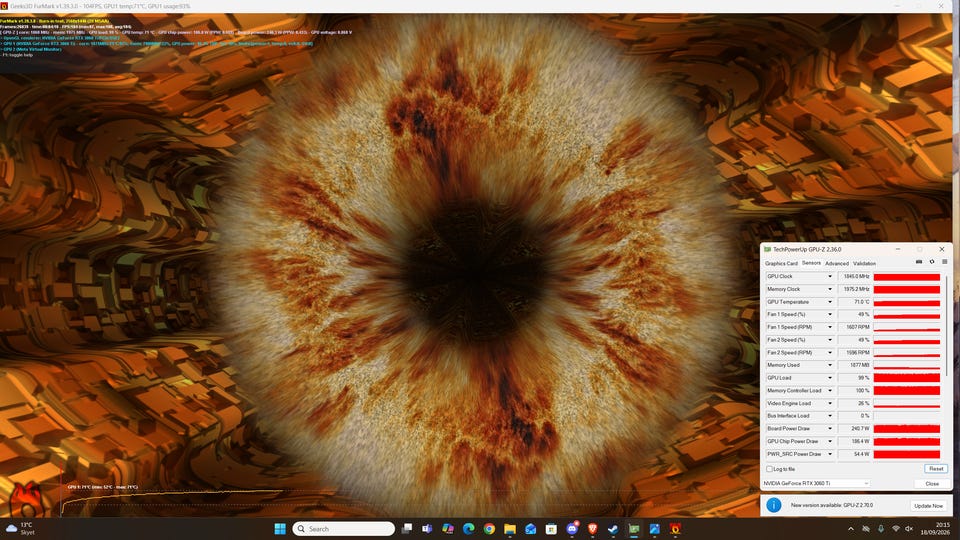Viewport: 960px width, 540px height.
Task: Open the Brave browser taskbar icon
Action: point(592,529)
